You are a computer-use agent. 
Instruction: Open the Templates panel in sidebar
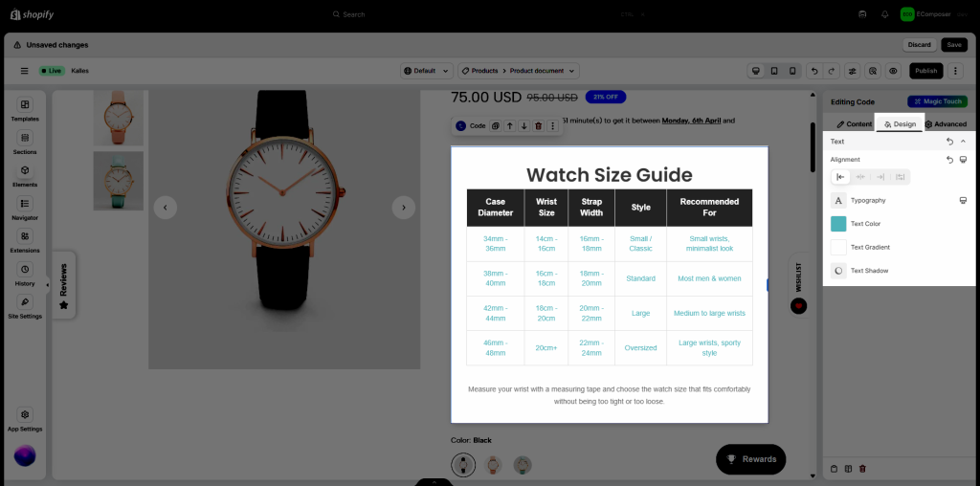click(25, 109)
